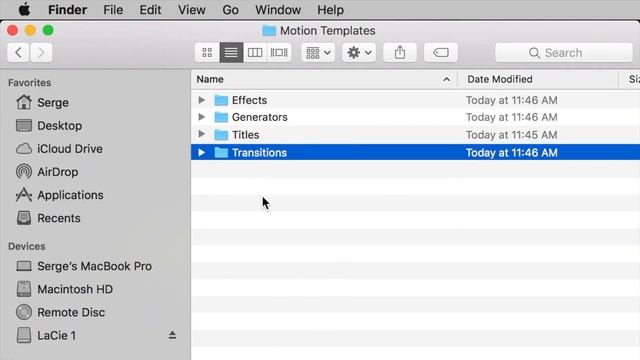640x360 pixels.
Task: Expand the Generators folder disclosure triangle
Action: [x=202, y=117]
